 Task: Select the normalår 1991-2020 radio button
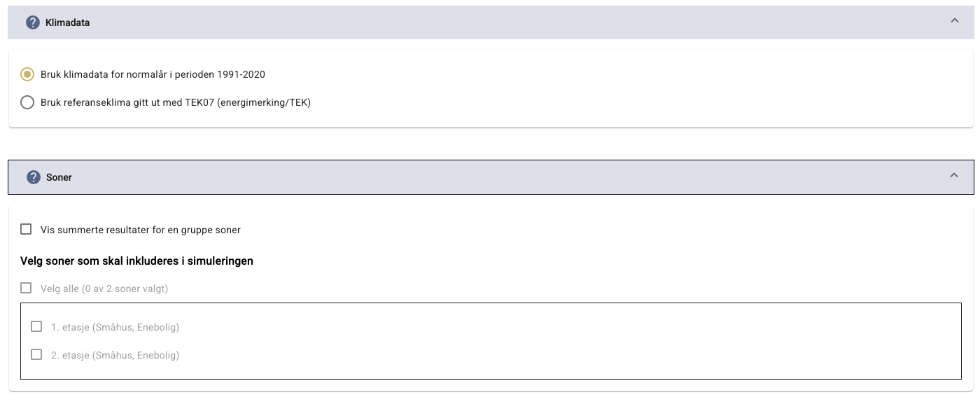coord(27,74)
